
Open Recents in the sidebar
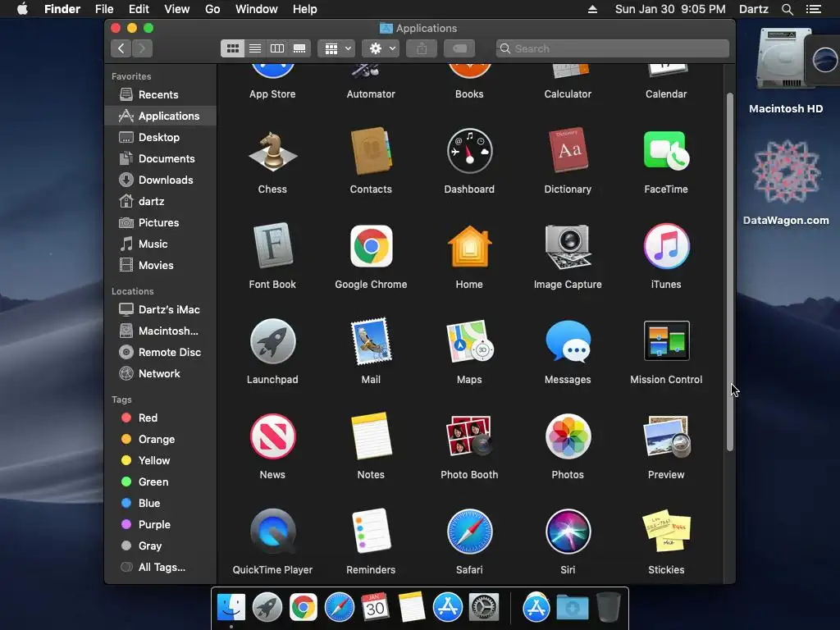(161, 95)
